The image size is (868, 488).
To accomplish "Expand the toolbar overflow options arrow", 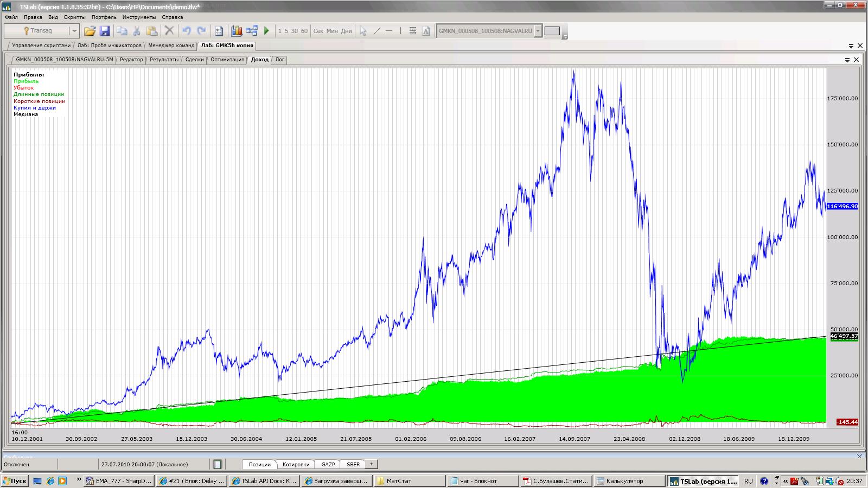I will [x=565, y=36].
